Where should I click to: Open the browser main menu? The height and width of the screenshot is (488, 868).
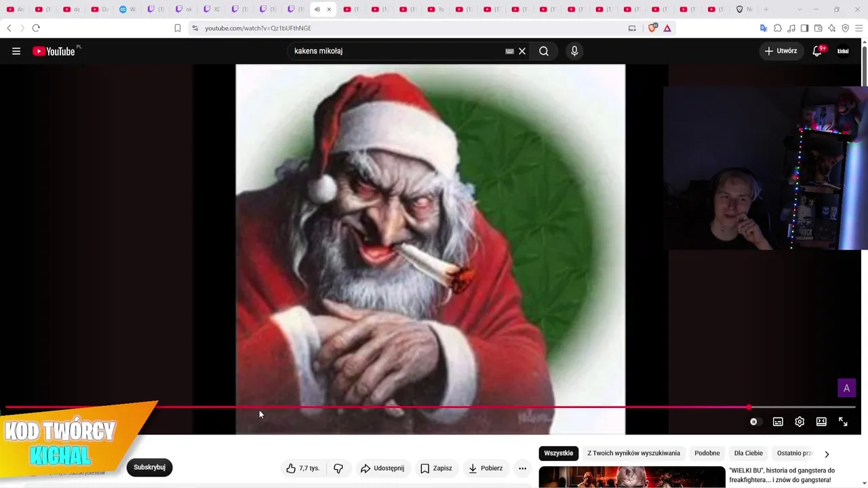coord(859,28)
